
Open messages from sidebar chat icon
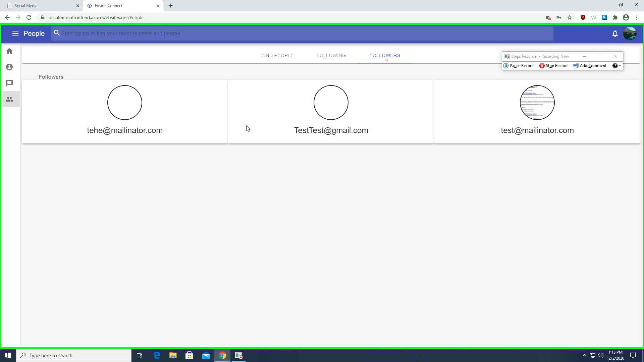(x=9, y=83)
